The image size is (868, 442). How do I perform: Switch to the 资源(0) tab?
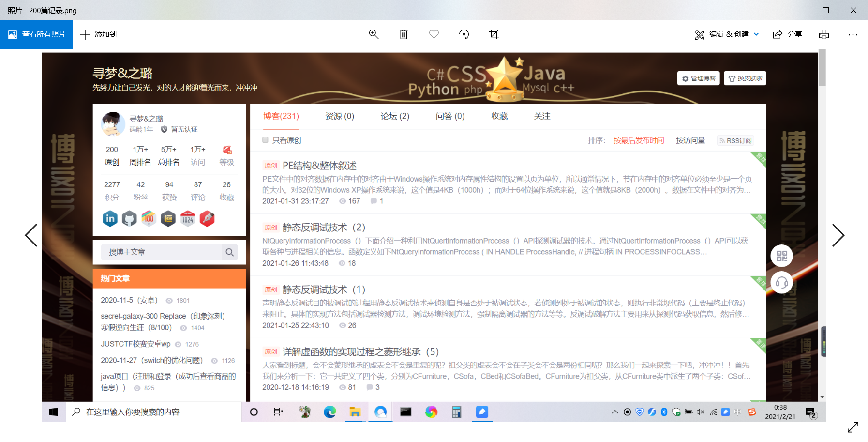coord(339,116)
